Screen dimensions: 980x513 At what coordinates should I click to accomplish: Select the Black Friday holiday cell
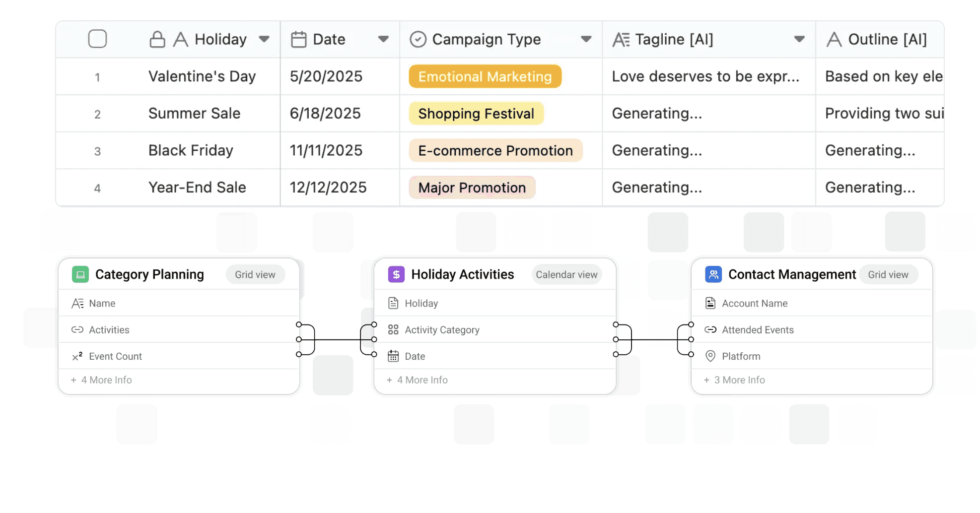click(x=191, y=150)
